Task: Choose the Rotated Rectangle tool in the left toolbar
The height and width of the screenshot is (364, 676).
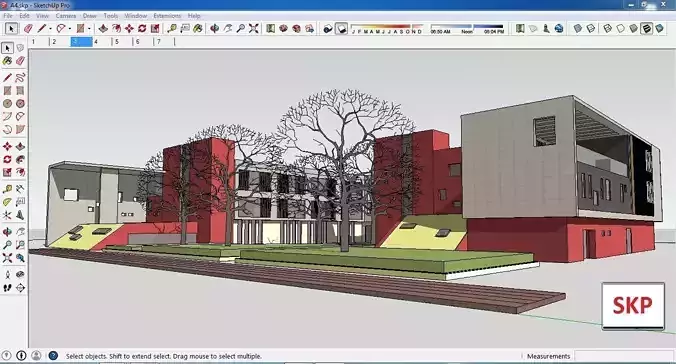Action: [x=20, y=91]
